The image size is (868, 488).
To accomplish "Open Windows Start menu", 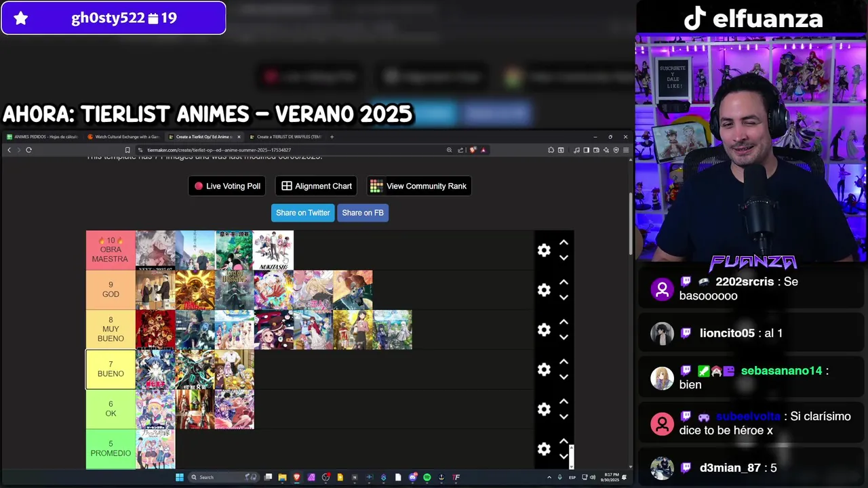I will 180,477.
